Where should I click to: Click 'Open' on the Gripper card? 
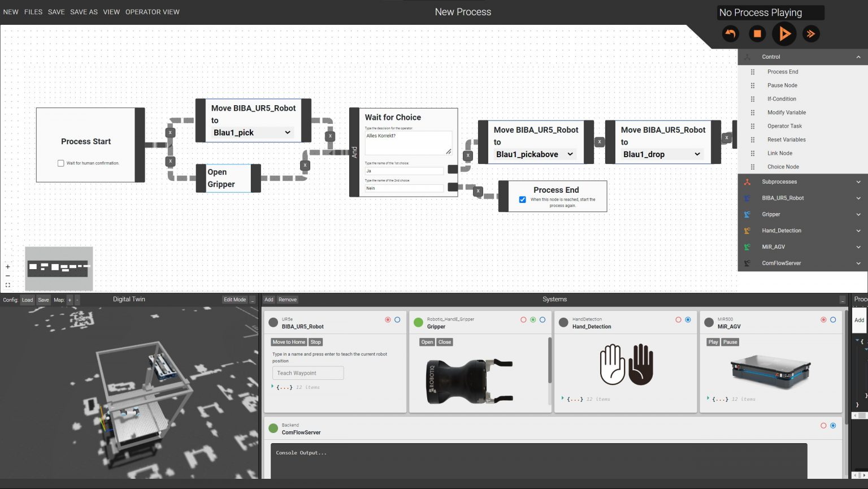(427, 342)
